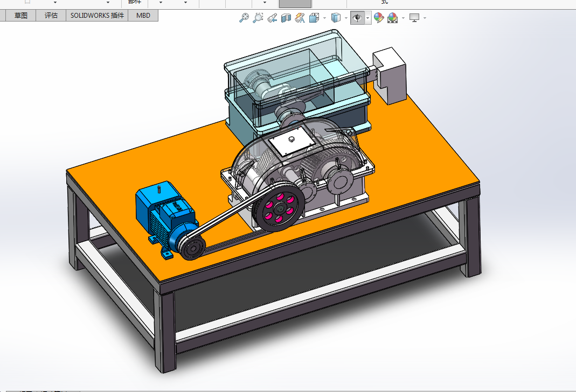Open the Edit Appearance tool

[379, 18]
